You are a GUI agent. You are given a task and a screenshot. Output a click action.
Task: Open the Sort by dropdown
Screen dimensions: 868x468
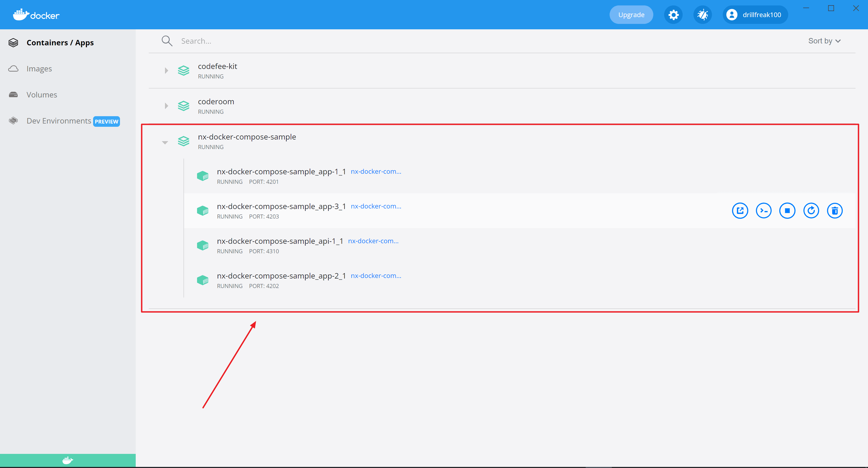[x=824, y=41]
